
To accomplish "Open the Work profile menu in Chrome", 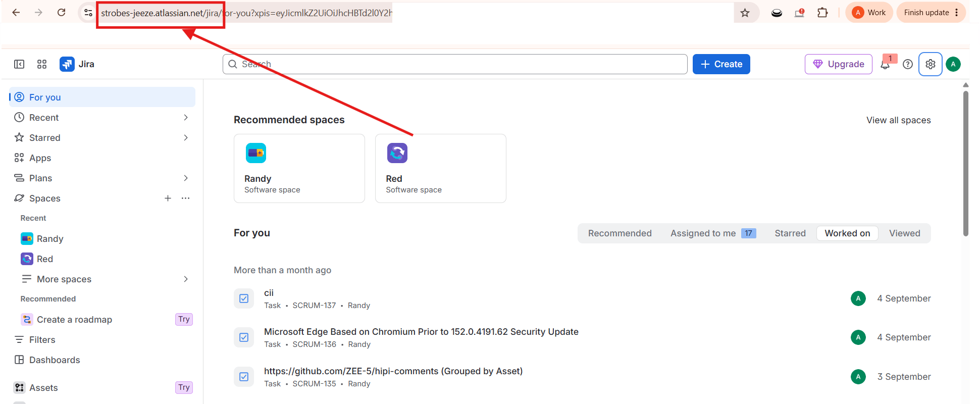I will (x=869, y=13).
